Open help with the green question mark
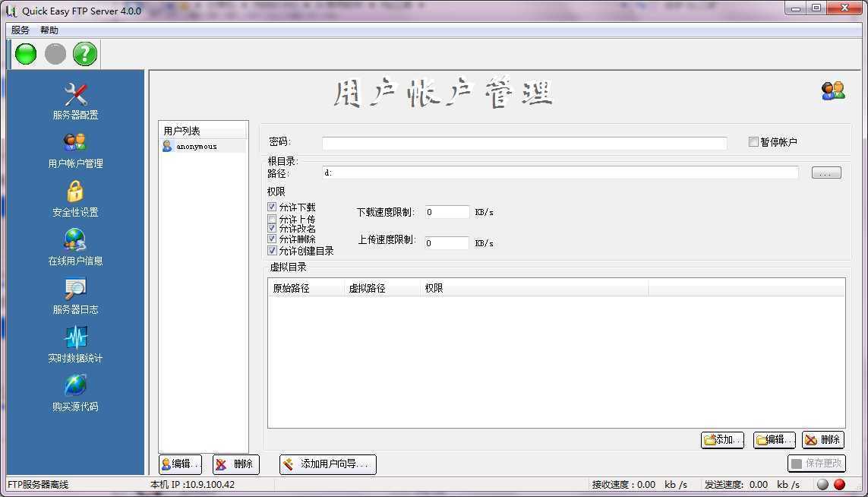868x497 pixels. point(85,54)
